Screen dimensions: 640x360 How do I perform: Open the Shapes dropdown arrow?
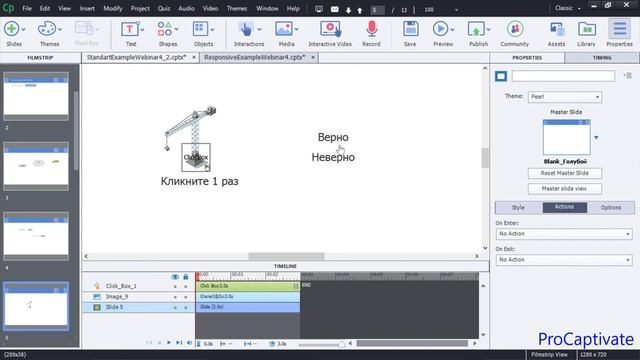[176, 29]
